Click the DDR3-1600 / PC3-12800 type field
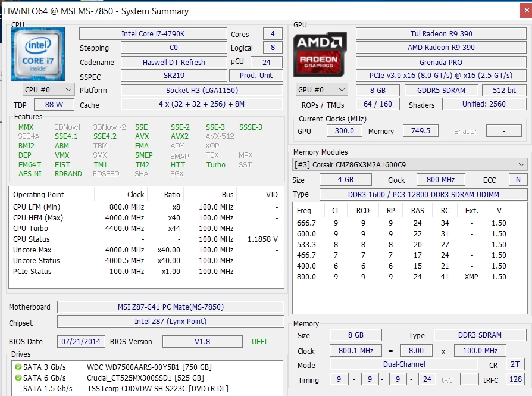532x396 pixels. [x=424, y=195]
